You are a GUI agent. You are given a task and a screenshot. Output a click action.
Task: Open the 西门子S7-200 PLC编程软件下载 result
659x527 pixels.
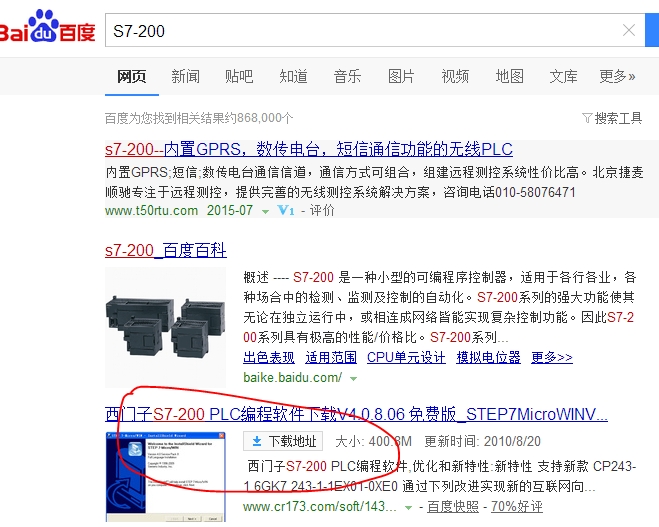(356, 414)
